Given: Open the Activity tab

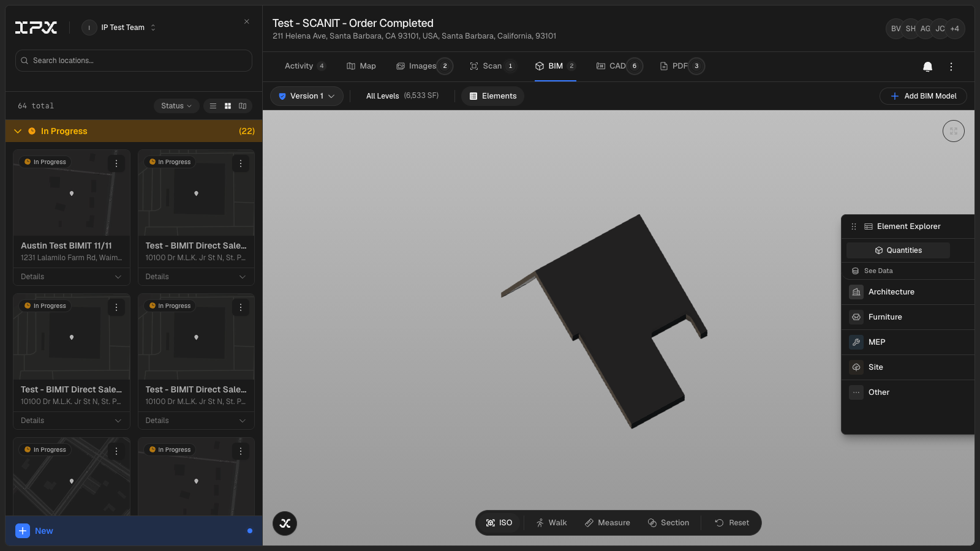Looking at the screenshot, I should (305, 66).
